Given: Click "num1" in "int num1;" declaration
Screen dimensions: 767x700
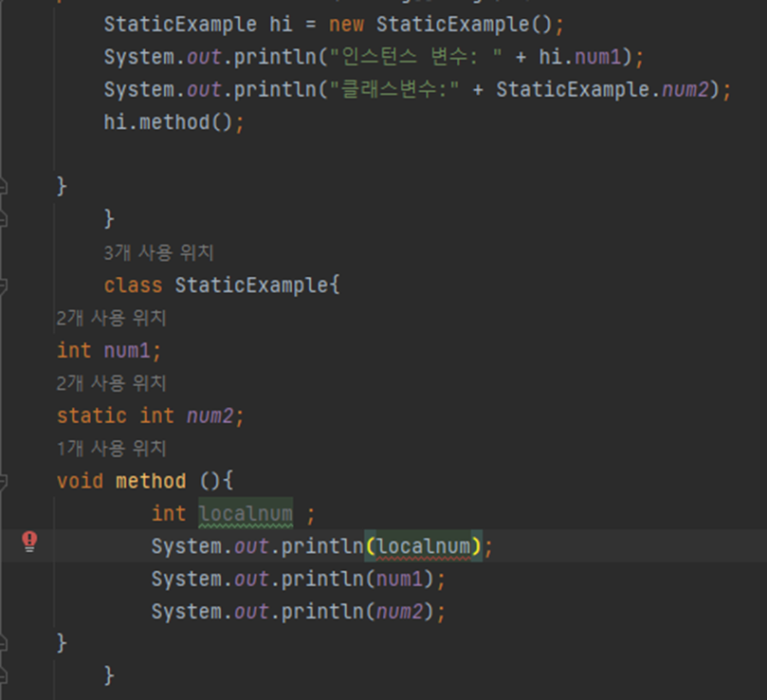Looking at the screenshot, I should [x=127, y=351].
